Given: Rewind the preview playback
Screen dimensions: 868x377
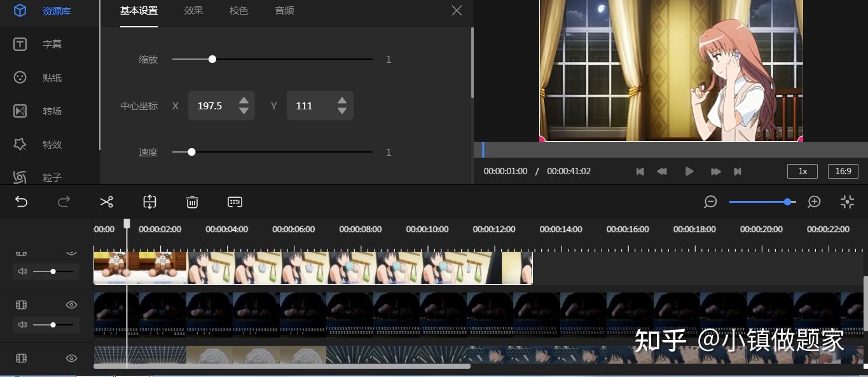Looking at the screenshot, I should click(x=662, y=172).
